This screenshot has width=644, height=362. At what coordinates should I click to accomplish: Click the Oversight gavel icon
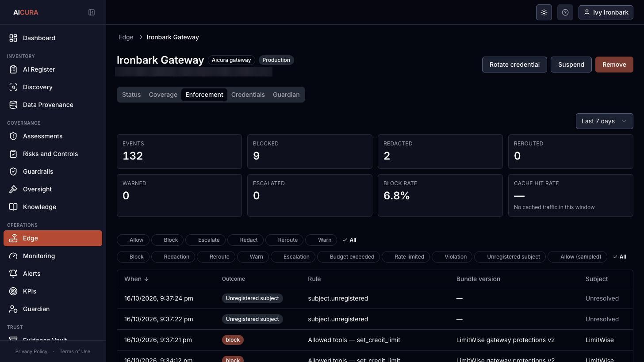point(13,189)
